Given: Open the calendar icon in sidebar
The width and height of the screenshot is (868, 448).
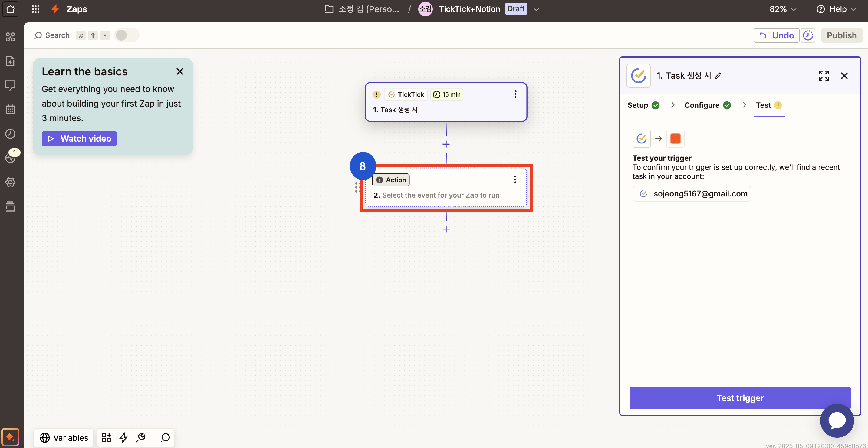Looking at the screenshot, I should 10,109.
